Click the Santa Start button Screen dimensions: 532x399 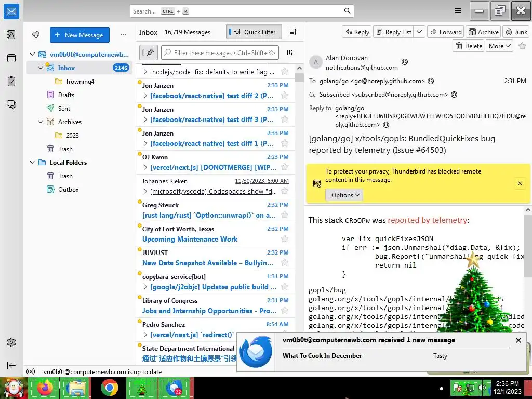click(14, 389)
